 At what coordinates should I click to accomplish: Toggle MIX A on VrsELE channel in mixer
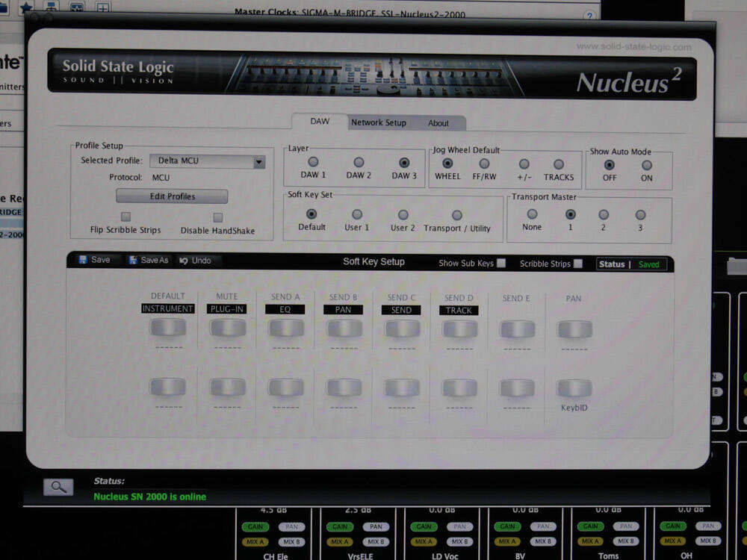click(339, 542)
